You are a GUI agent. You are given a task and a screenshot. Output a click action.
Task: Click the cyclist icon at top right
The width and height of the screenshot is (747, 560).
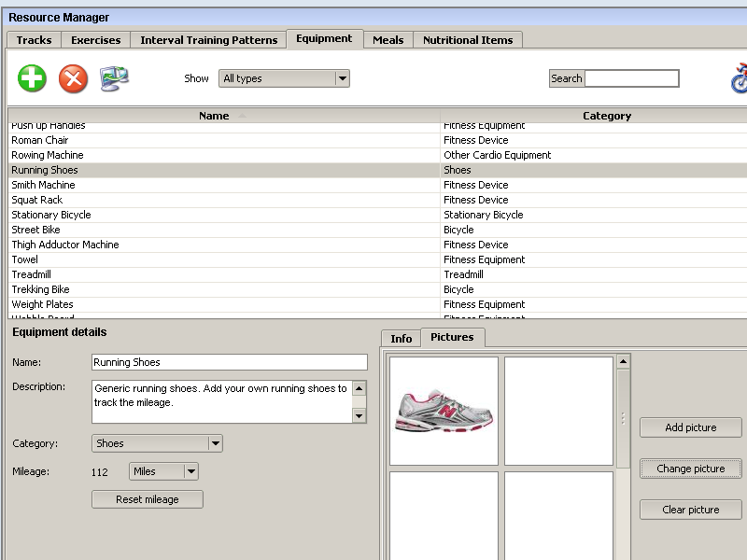pyautogui.click(x=738, y=78)
